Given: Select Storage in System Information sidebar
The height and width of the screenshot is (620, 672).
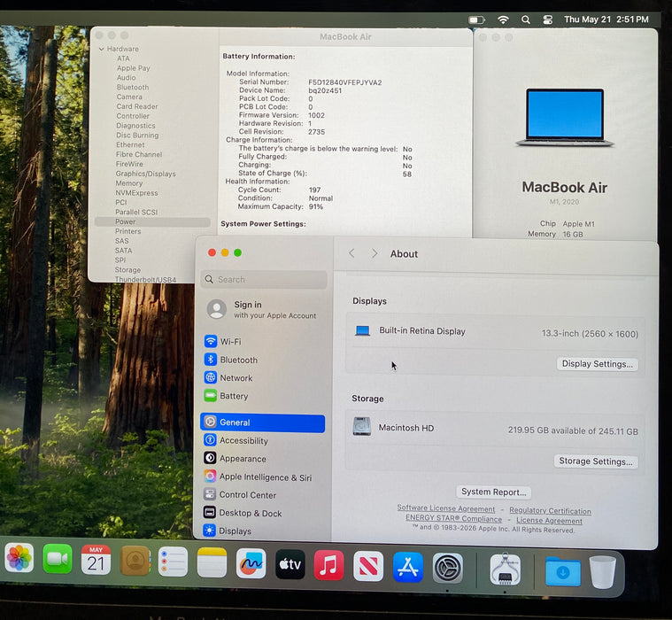Looking at the screenshot, I should point(127,269).
